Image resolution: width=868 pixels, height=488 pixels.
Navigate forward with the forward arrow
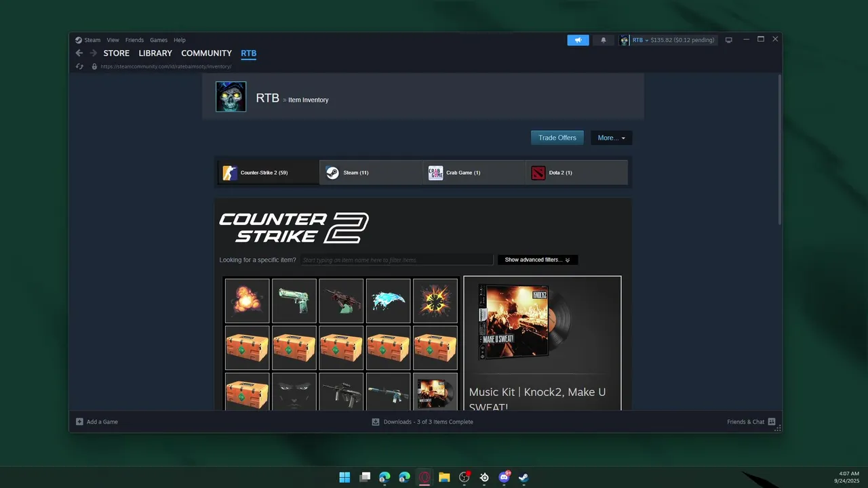(93, 53)
